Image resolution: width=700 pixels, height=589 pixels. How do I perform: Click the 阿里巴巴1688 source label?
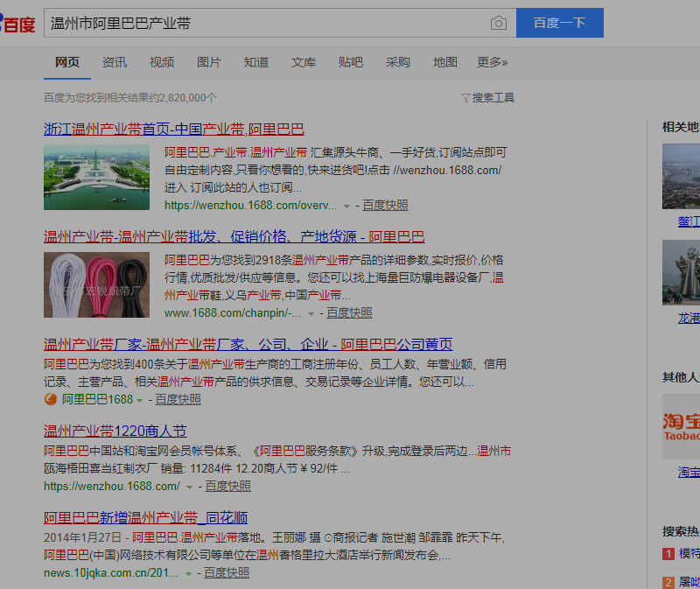click(97, 399)
